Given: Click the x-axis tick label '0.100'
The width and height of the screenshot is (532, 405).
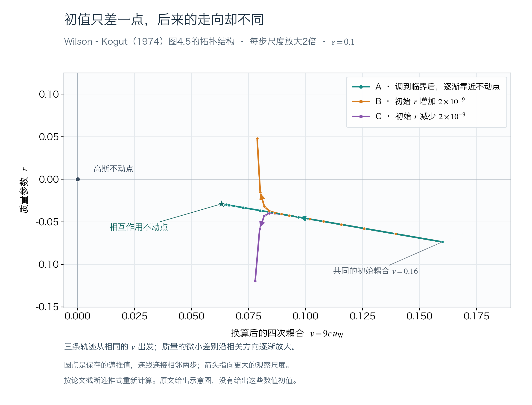Looking at the screenshot, I should [x=305, y=316].
